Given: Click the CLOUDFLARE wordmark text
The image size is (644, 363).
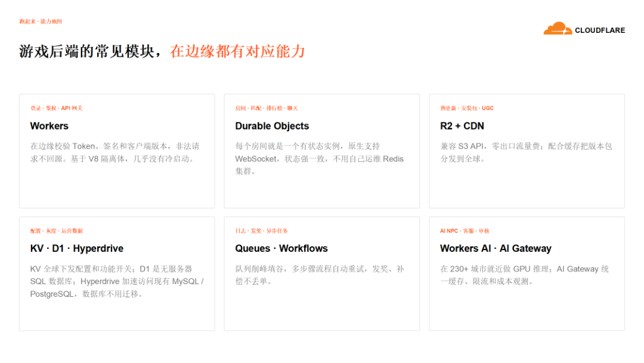Looking at the screenshot, I should click(600, 30).
